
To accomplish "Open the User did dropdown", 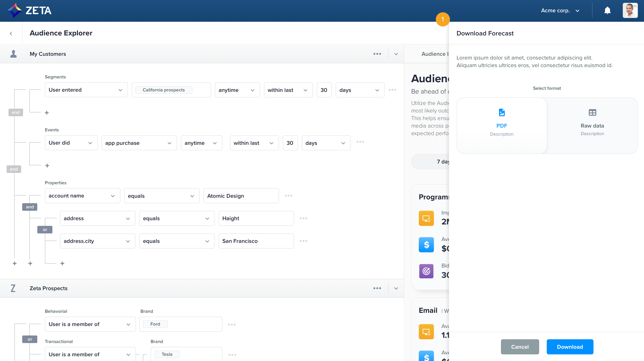I will click(x=71, y=143).
